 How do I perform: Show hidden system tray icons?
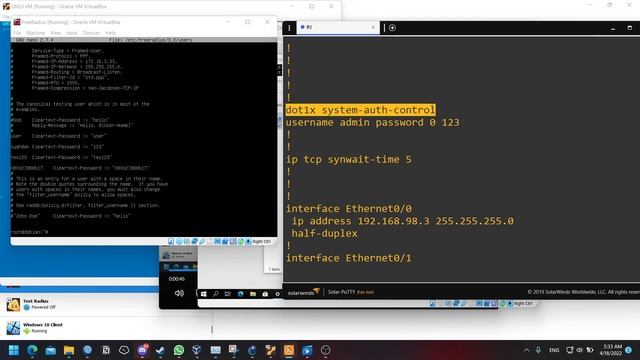(x=527, y=350)
